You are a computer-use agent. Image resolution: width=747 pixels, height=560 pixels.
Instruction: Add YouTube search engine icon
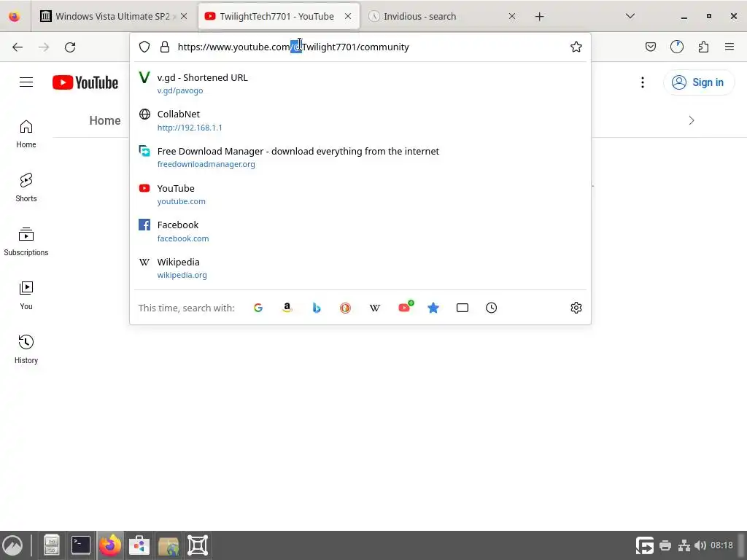[406, 307]
